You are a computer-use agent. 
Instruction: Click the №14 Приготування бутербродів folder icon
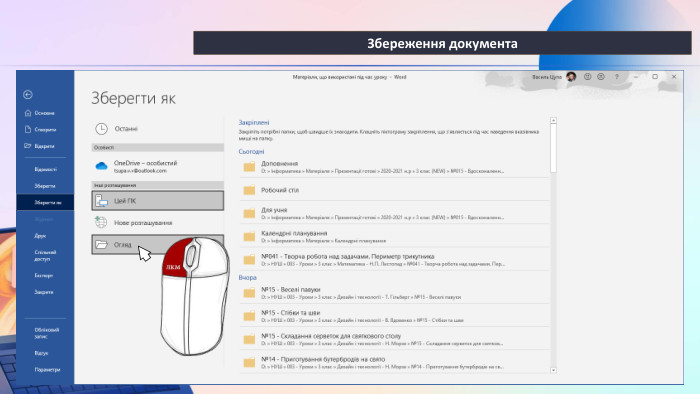pyautogui.click(x=249, y=362)
